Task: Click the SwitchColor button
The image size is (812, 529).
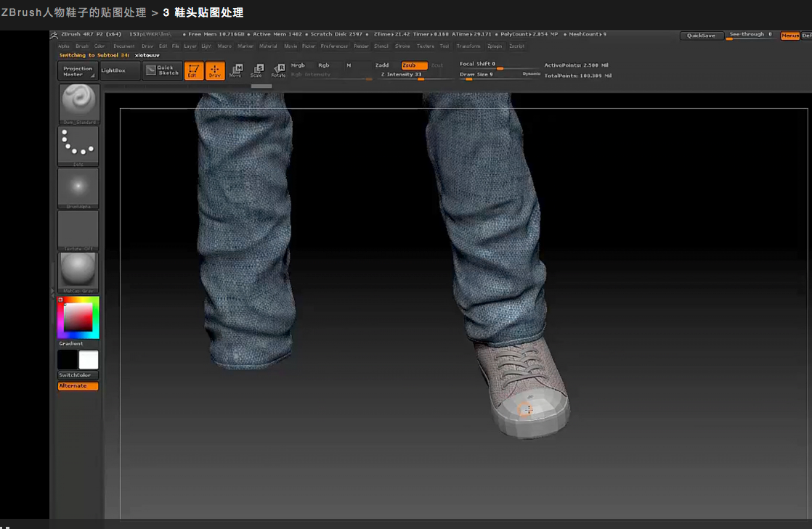Action: pos(78,375)
